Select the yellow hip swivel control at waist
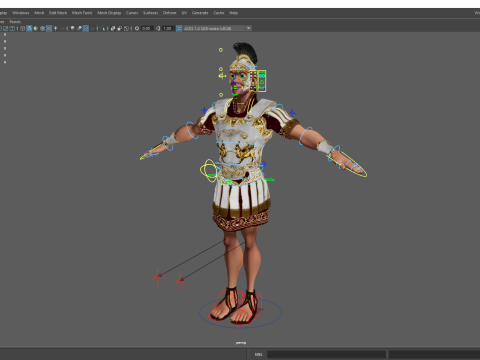The width and height of the screenshot is (480, 360). (x=209, y=170)
